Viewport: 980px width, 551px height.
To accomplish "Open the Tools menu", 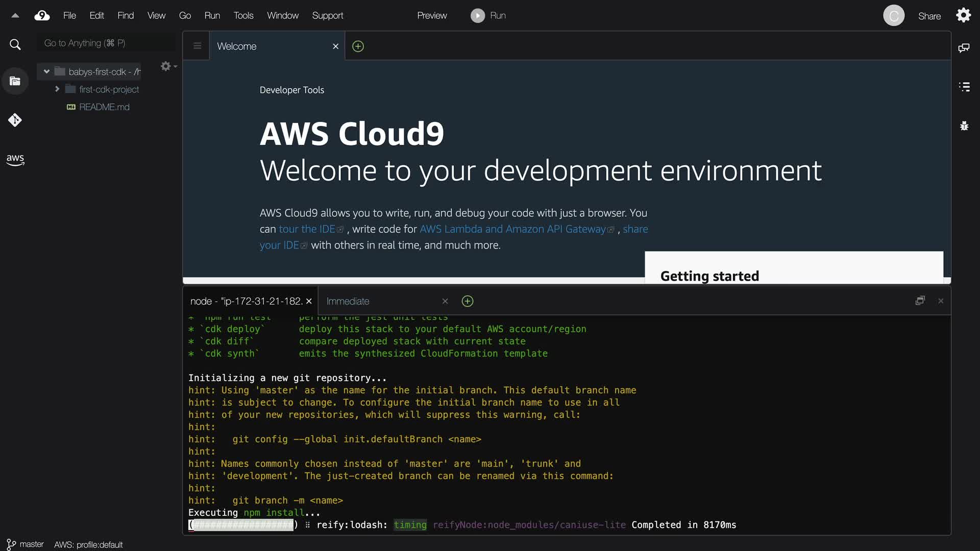I will click(x=243, y=16).
